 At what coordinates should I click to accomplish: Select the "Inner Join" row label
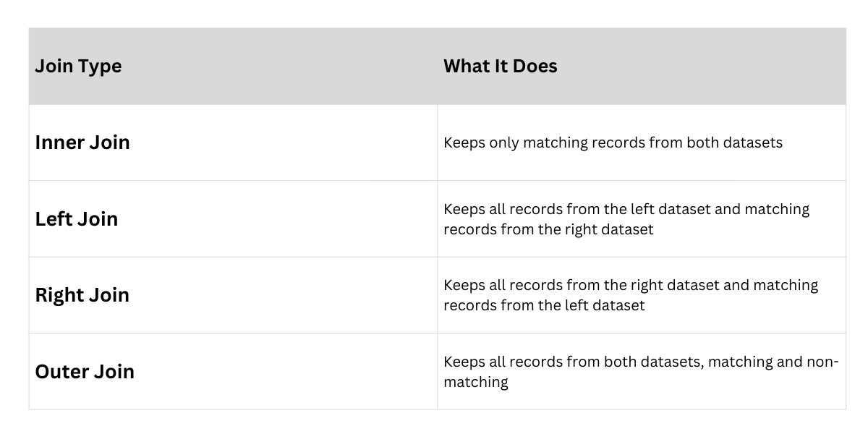82,142
